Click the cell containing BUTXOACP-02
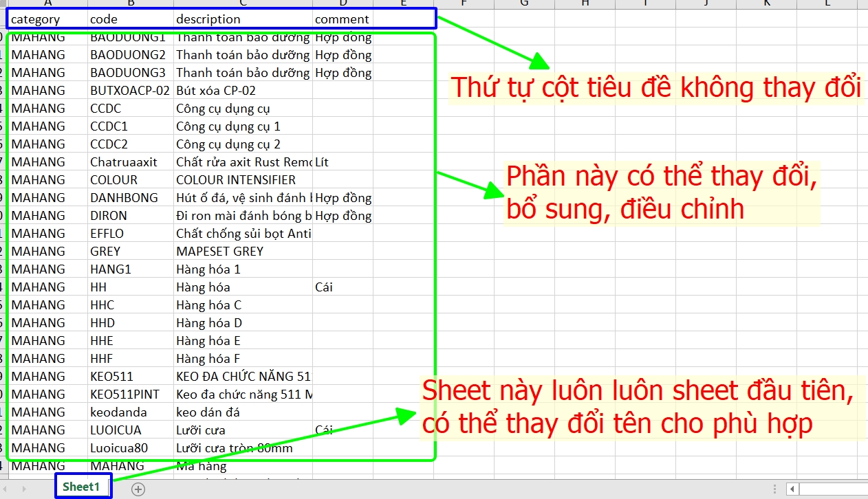The image size is (868, 499). pos(130,91)
